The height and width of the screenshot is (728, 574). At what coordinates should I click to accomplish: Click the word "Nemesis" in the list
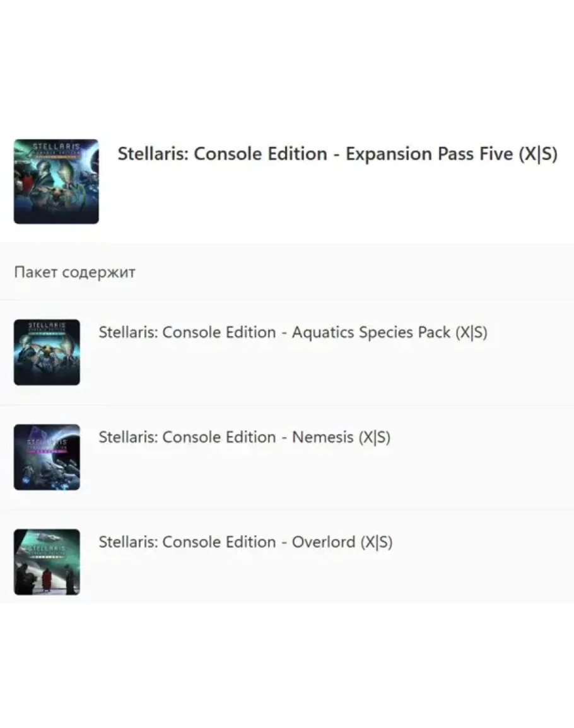[x=322, y=437]
